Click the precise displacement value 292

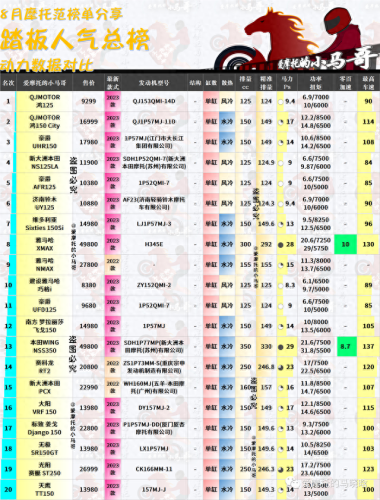266,244
